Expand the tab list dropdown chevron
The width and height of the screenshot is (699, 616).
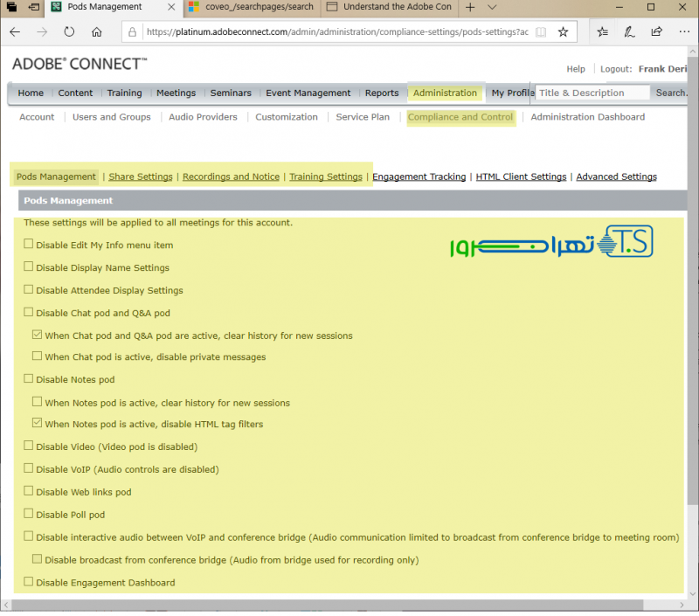click(492, 7)
